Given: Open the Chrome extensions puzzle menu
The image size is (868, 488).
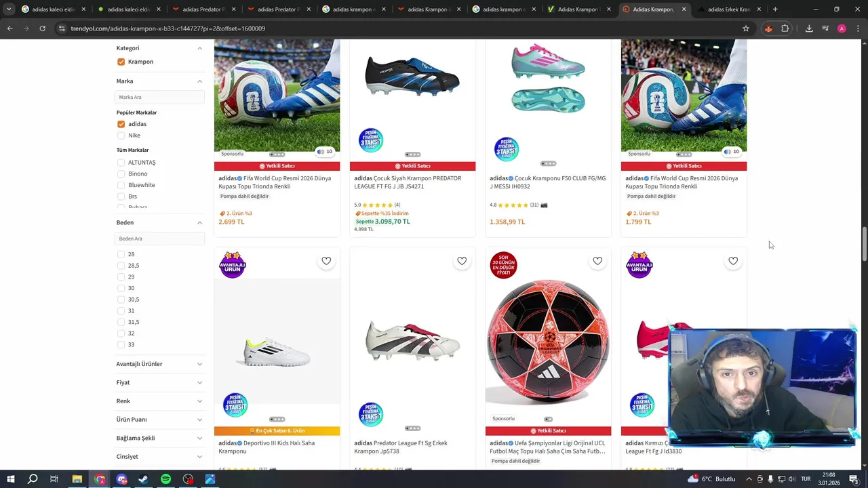Looking at the screenshot, I should coord(785,28).
